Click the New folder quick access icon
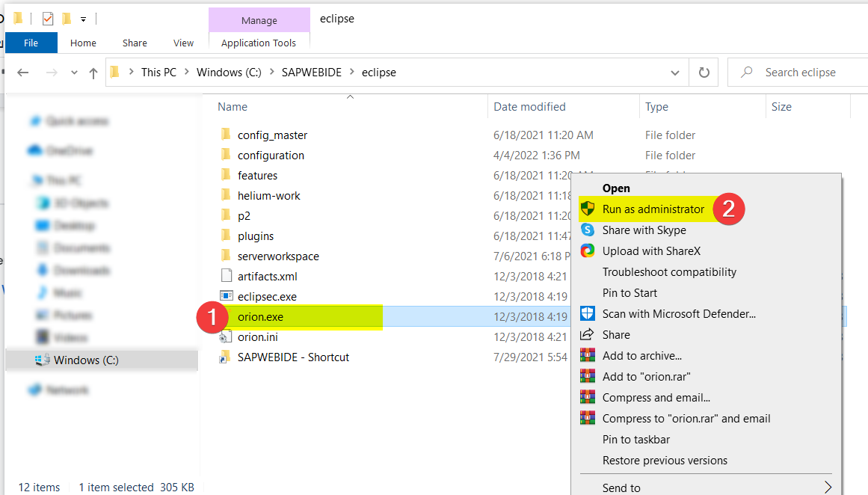The height and width of the screenshot is (495, 868). pos(67,19)
